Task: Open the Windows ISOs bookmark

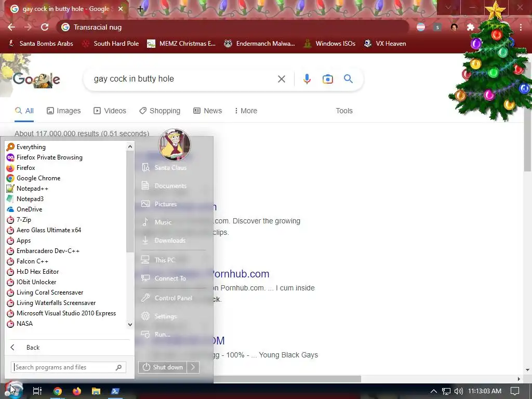Action: point(329,44)
